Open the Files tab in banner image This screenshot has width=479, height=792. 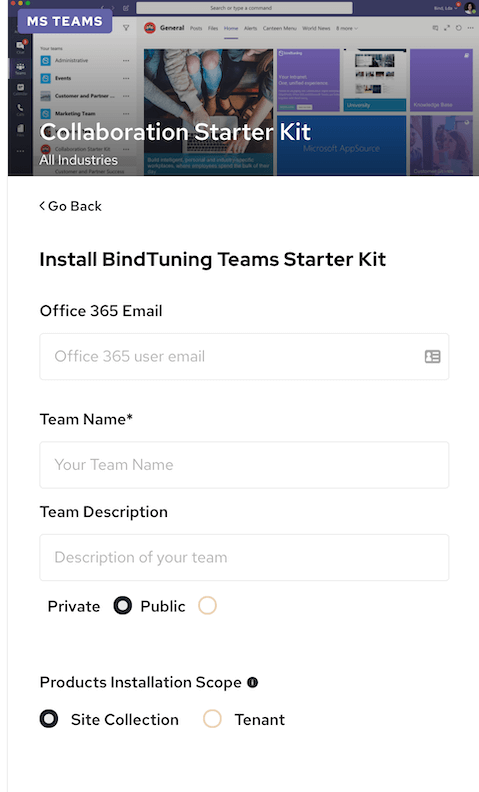coord(213,28)
